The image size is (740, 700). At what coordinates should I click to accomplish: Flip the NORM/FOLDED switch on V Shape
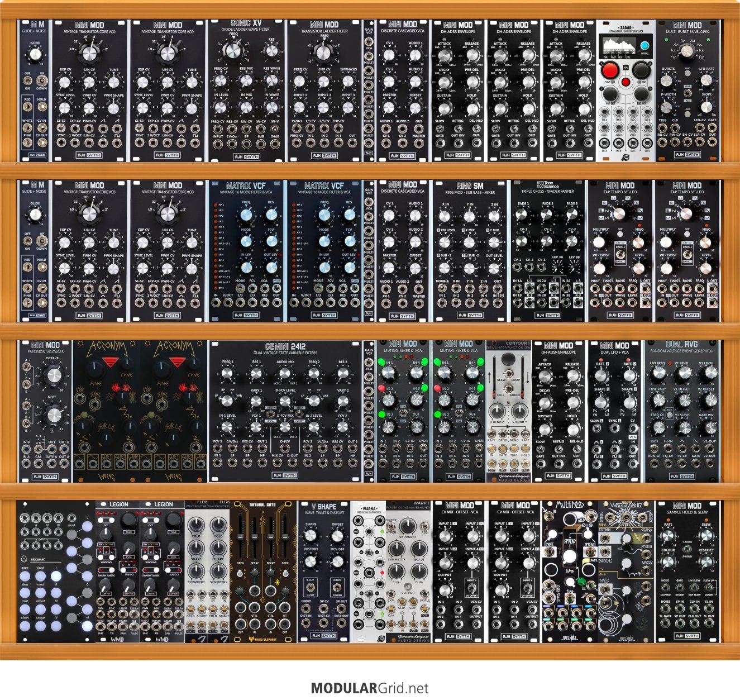[x=336, y=587]
